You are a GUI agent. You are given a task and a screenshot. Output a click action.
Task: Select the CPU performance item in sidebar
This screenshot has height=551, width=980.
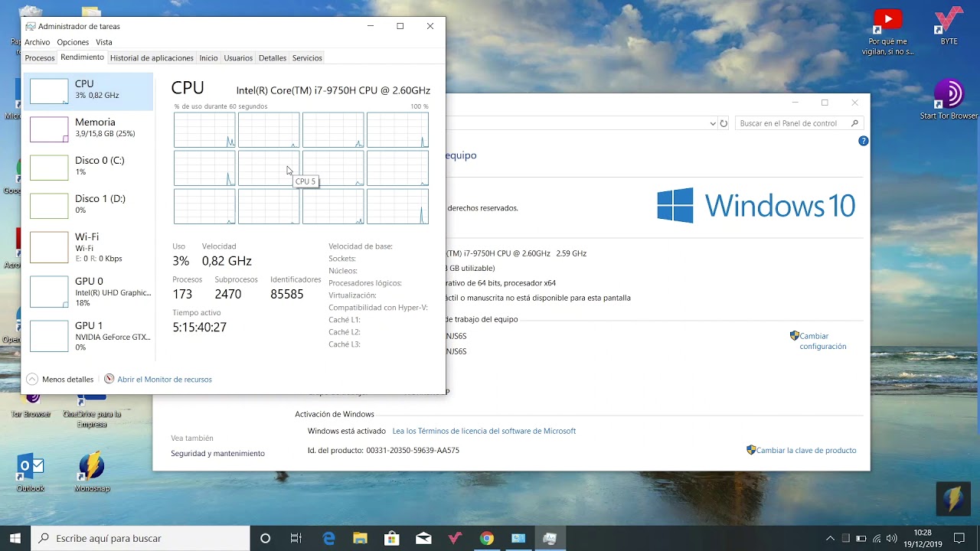pyautogui.click(x=89, y=91)
